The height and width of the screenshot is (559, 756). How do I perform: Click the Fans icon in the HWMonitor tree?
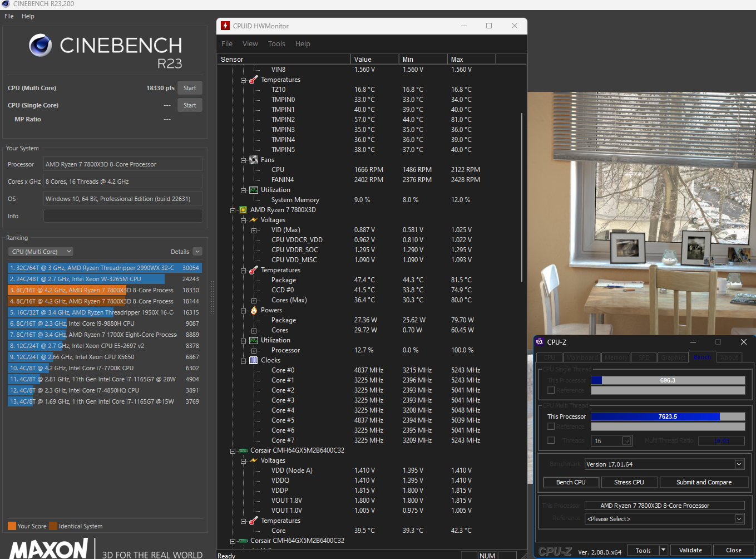click(254, 160)
